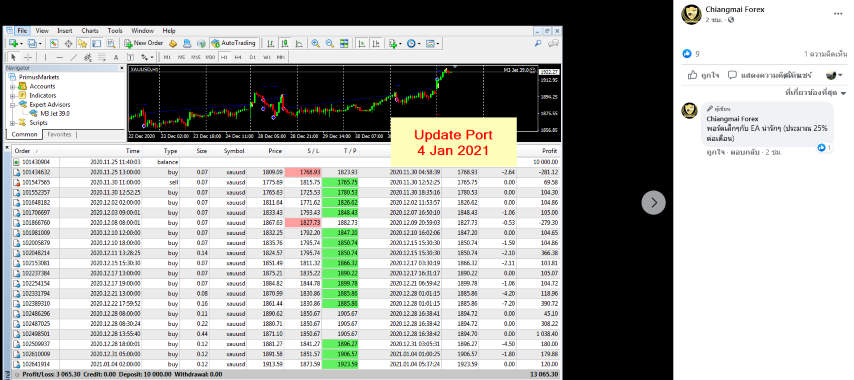Switch to the Favorites tab in Navigator
Image resolution: width=854 pixels, height=380 pixels.
point(59,134)
